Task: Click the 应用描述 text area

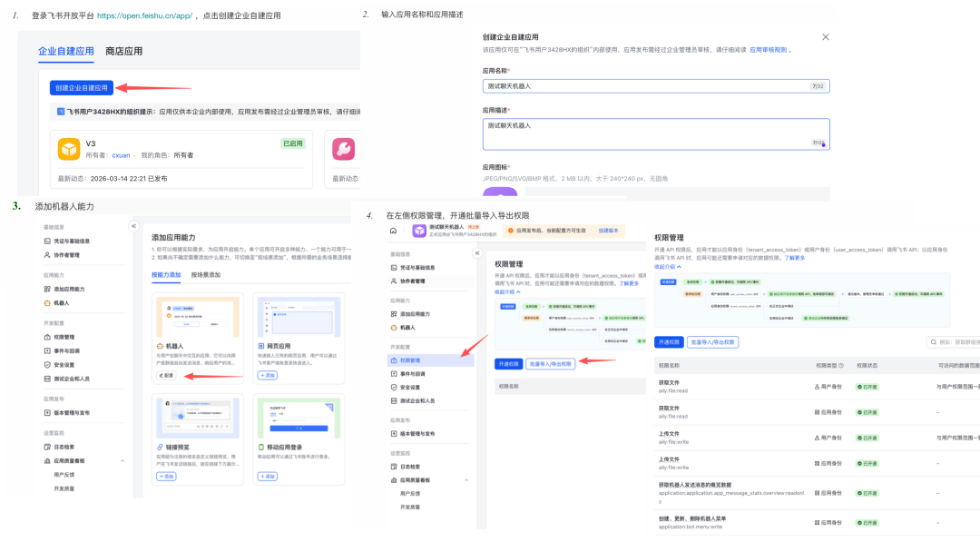Action: pos(656,134)
